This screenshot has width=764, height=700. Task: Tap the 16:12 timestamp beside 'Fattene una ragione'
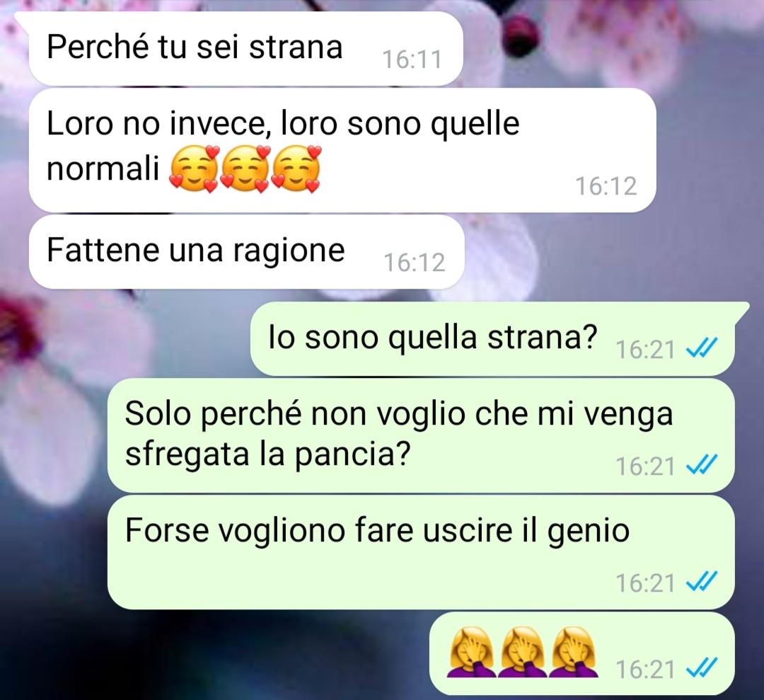(x=415, y=263)
